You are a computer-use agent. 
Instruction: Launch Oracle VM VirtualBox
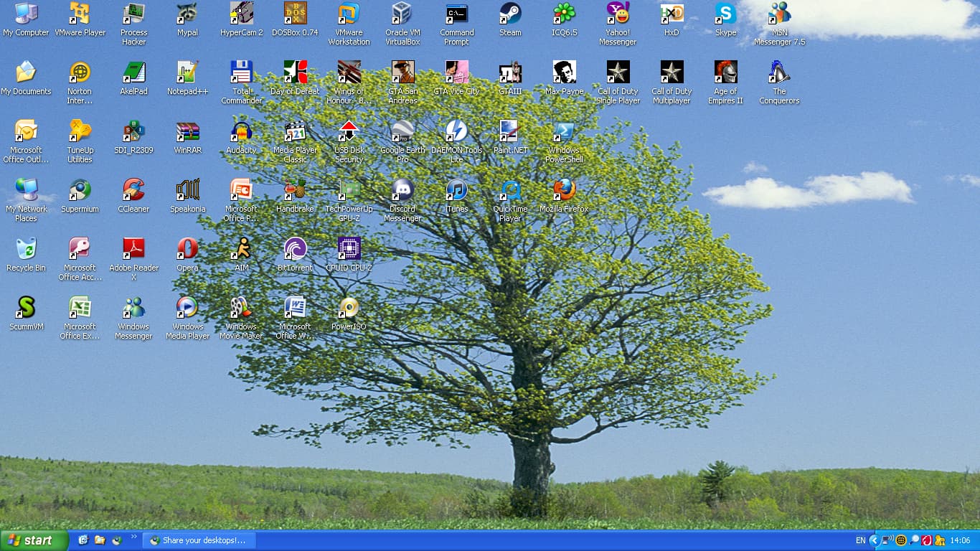pos(402,14)
